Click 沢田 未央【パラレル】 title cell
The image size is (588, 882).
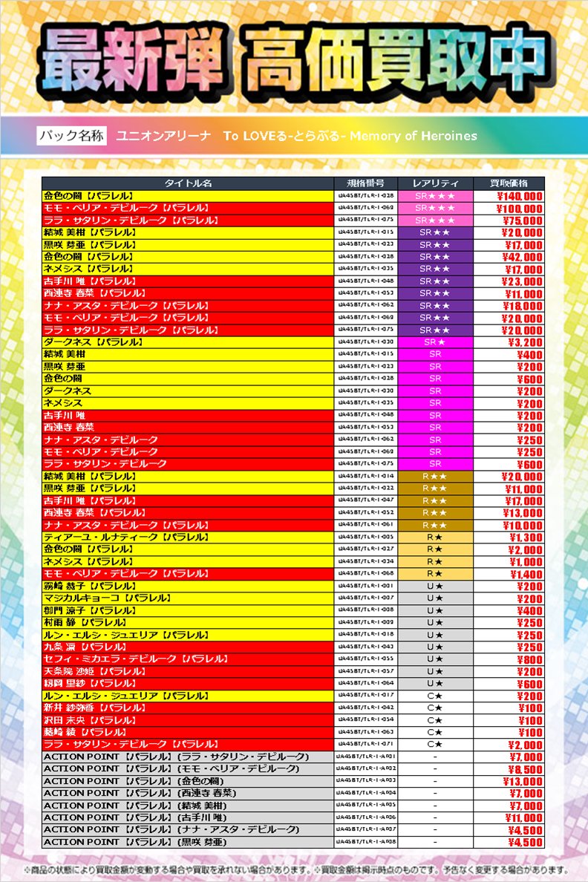tap(188, 720)
